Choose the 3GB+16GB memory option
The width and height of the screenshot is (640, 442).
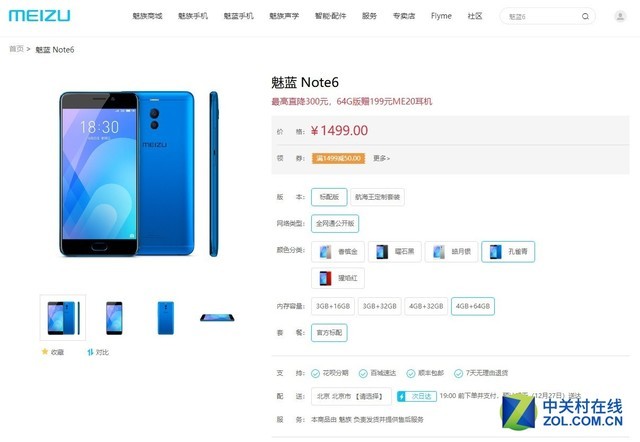coord(333,306)
